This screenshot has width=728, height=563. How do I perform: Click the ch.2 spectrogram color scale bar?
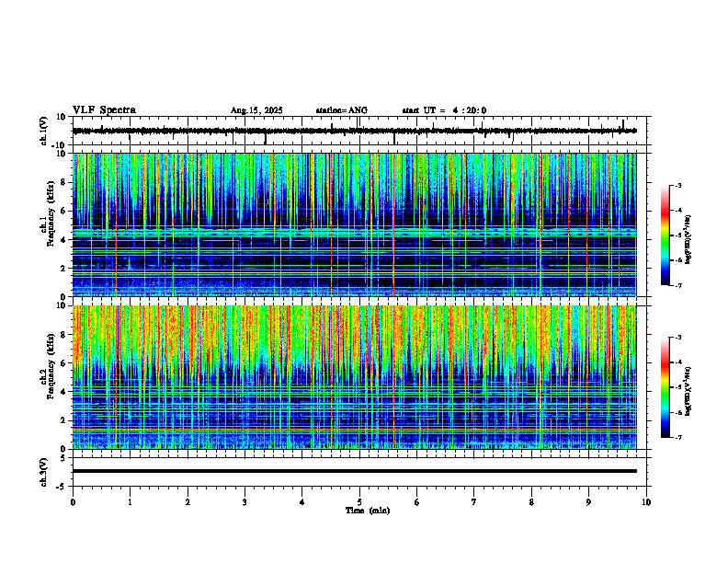(665, 387)
